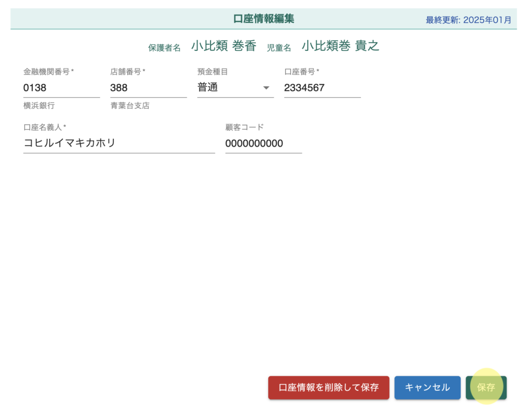Click the red 口座情報を削除して保存 button
The width and height of the screenshot is (532, 408).
[x=328, y=387]
